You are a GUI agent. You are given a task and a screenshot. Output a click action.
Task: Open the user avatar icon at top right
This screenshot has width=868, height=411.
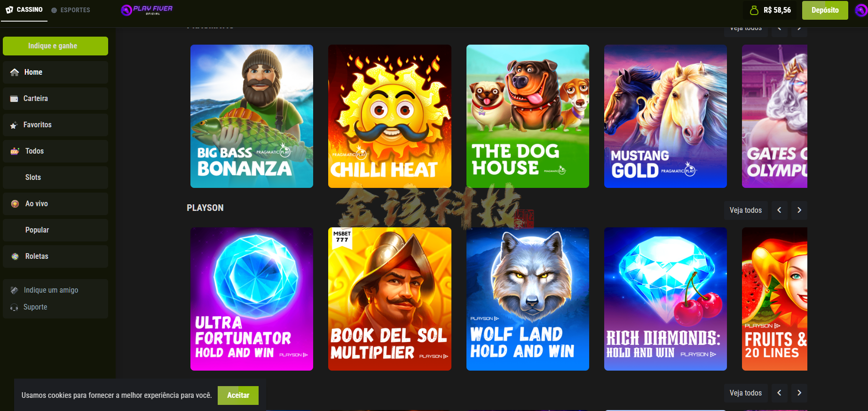coord(861,10)
